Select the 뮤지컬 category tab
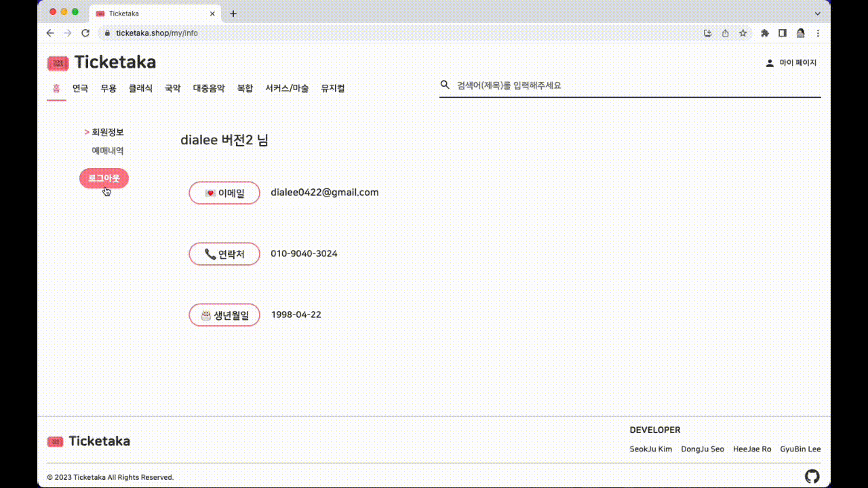 (x=333, y=88)
